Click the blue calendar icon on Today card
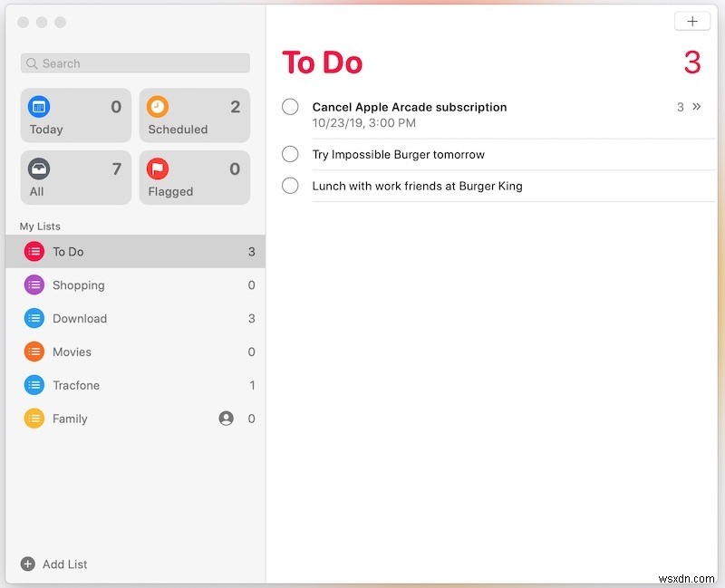This screenshot has width=725, height=588. coord(39,107)
